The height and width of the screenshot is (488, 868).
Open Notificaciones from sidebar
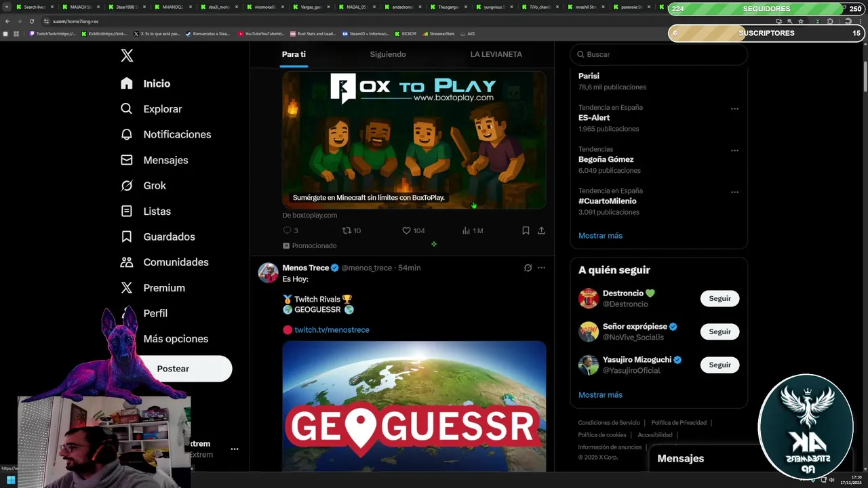click(x=166, y=134)
